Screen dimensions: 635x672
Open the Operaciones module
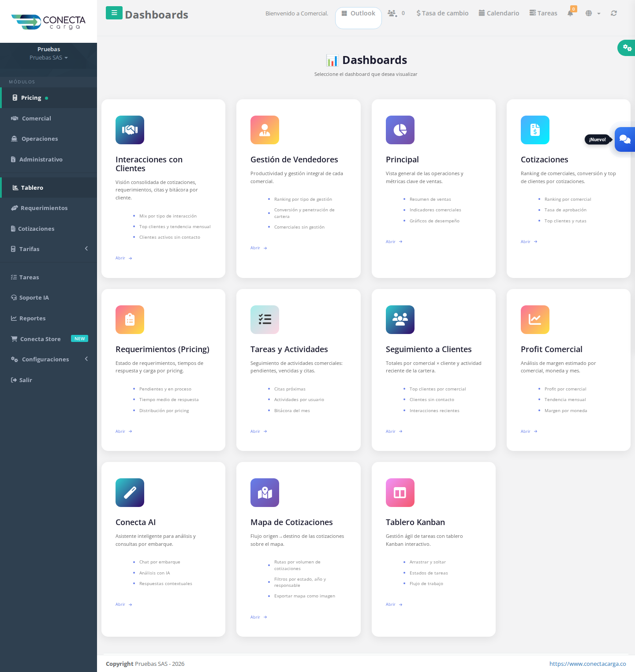tap(49, 139)
